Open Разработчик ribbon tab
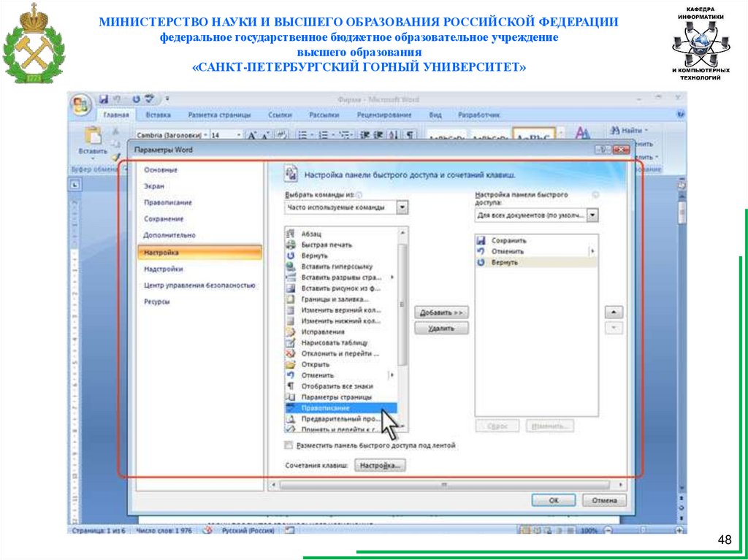 (x=479, y=115)
